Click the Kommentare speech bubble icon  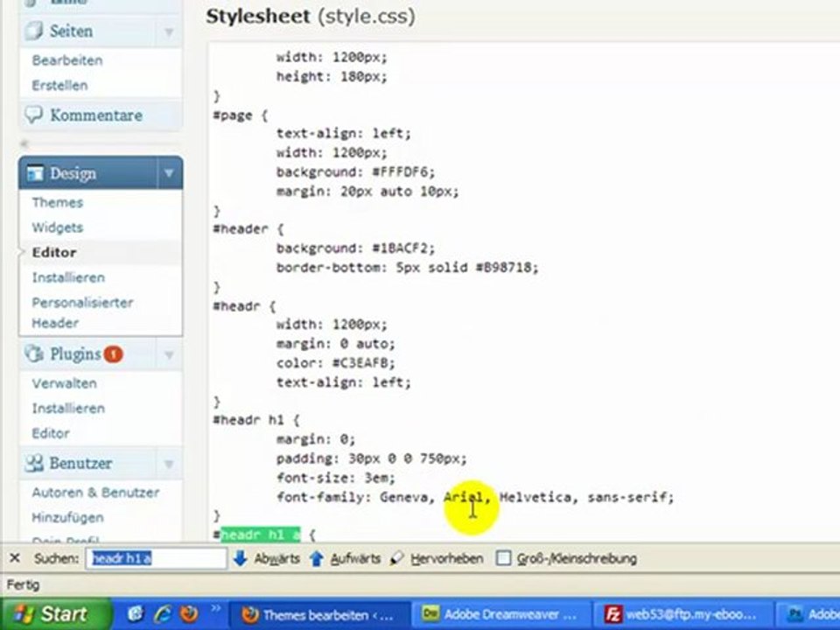(x=34, y=115)
